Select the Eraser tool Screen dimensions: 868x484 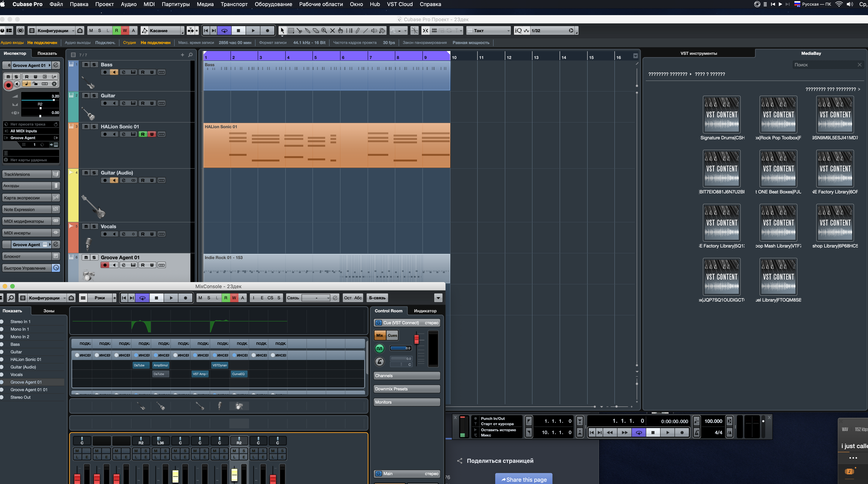316,31
